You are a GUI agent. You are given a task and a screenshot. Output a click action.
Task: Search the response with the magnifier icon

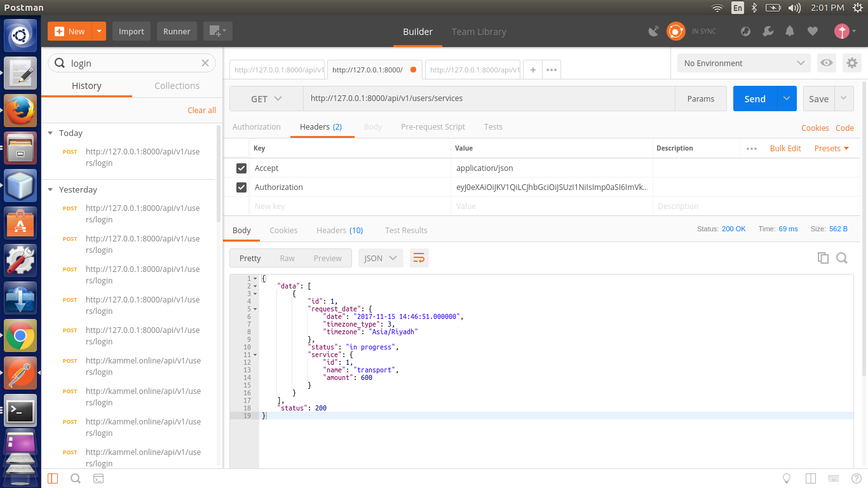tap(842, 258)
